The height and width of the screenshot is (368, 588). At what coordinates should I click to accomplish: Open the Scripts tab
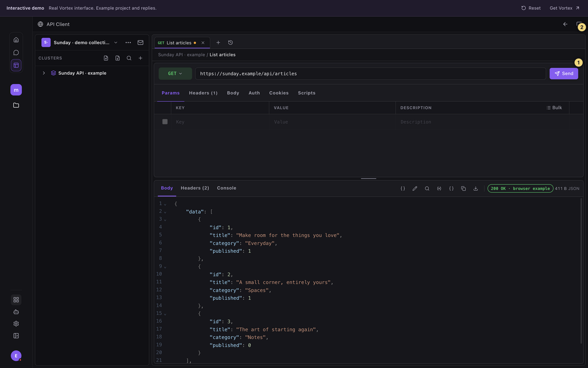(307, 93)
